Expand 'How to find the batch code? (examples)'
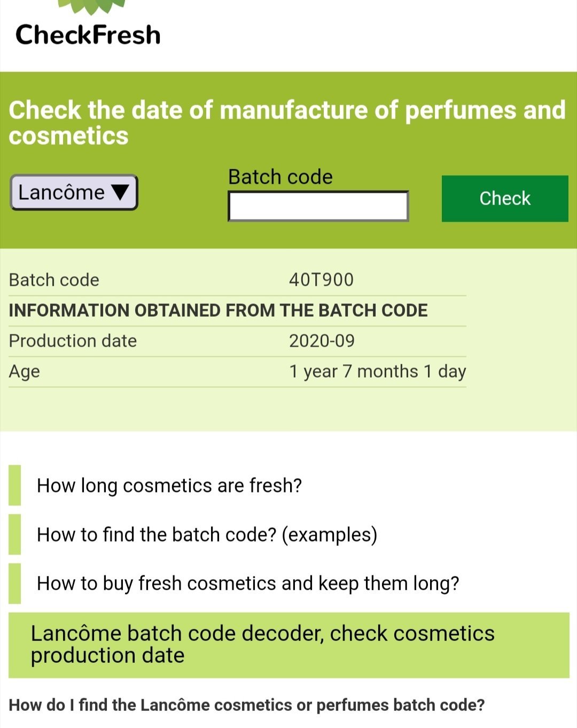The height and width of the screenshot is (728, 577). point(207,535)
